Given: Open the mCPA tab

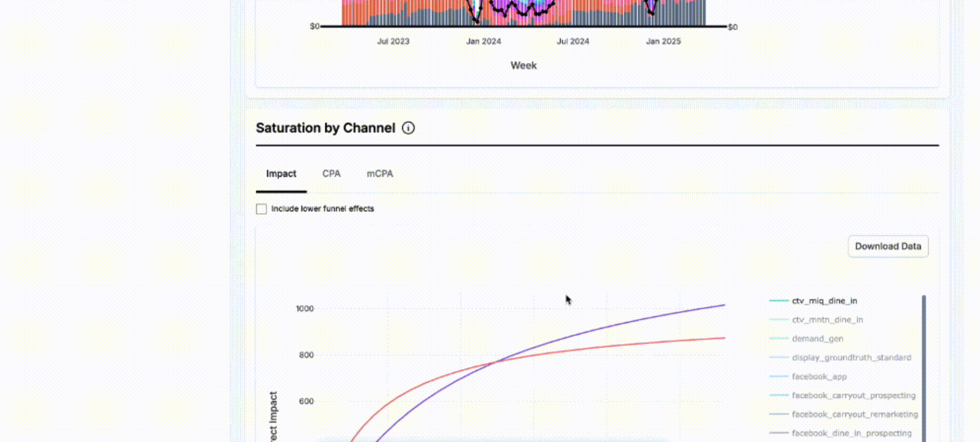Looking at the screenshot, I should 379,174.
